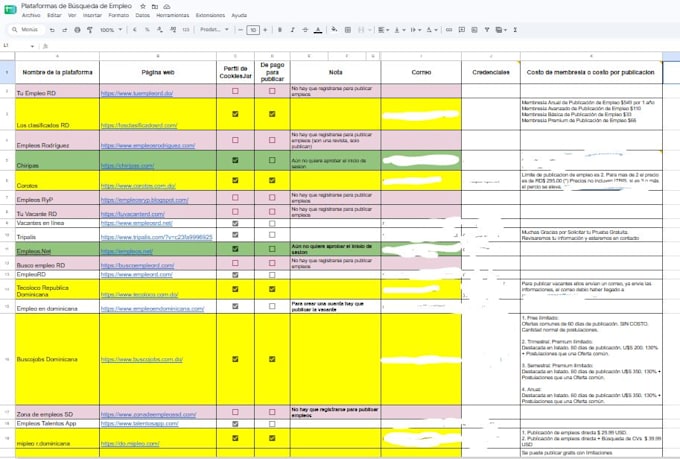Viewport: 680px width, 459px height.
Task: Select the paint format tool
Action: click(x=90, y=30)
